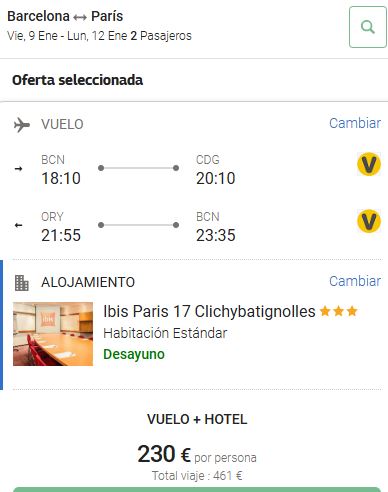Click the green search magnifier icon
Viewport: 388px width, 492px height.
(368, 27)
